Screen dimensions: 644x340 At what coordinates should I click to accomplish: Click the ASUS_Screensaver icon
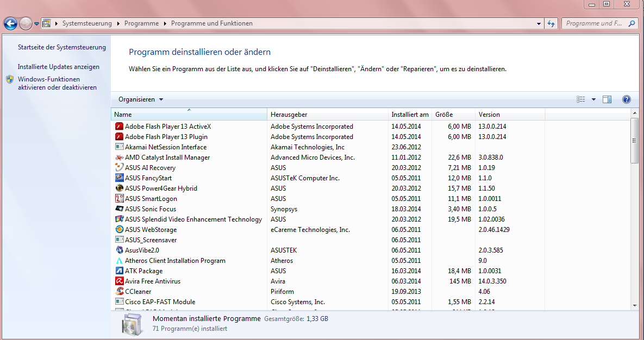tap(119, 240)
